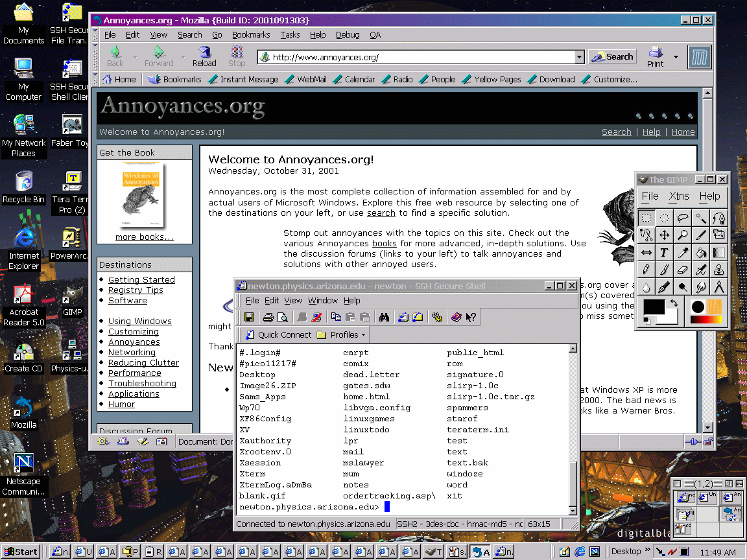
Task: Select the Airbrush tool in GIMP
Action: (x=700, y=270)
